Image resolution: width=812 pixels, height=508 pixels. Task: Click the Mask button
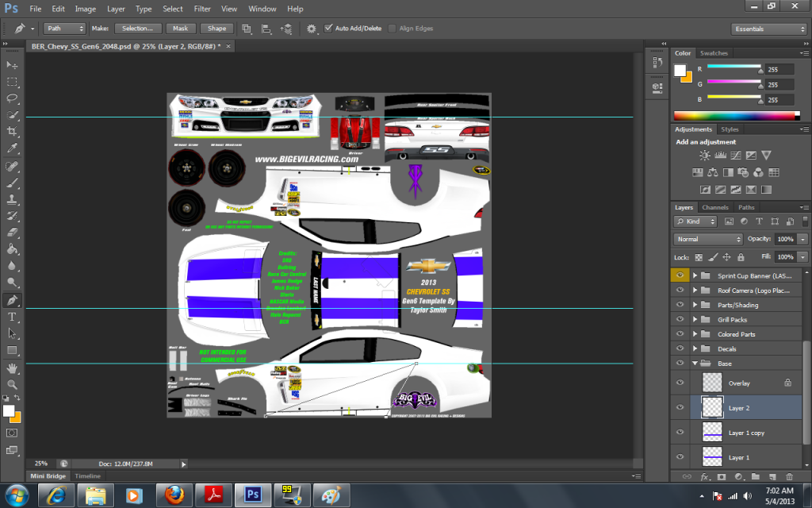click(x=180, y=29)
